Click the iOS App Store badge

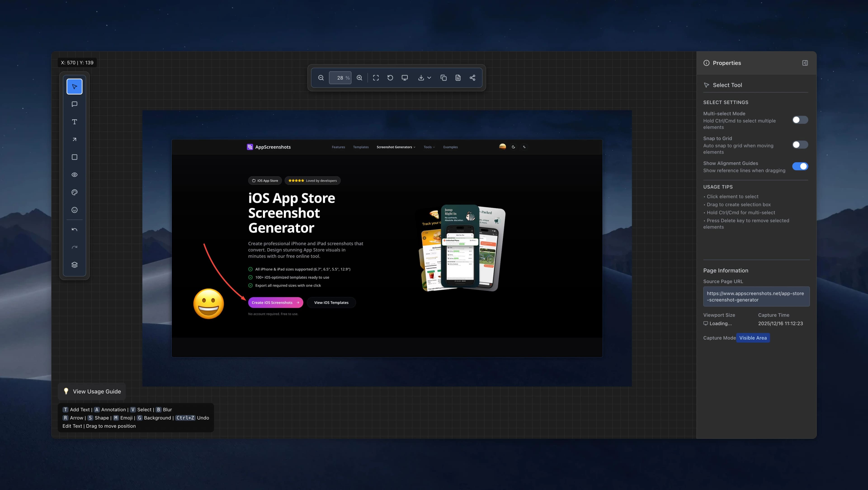click(x=265, y=181)
